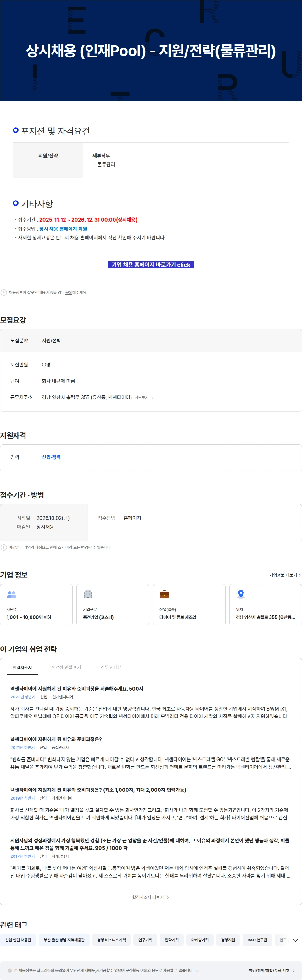This screenshot has width=302, height=980.
Task: Switch to the 합격자소서 tab
Action: click(22, 667)
